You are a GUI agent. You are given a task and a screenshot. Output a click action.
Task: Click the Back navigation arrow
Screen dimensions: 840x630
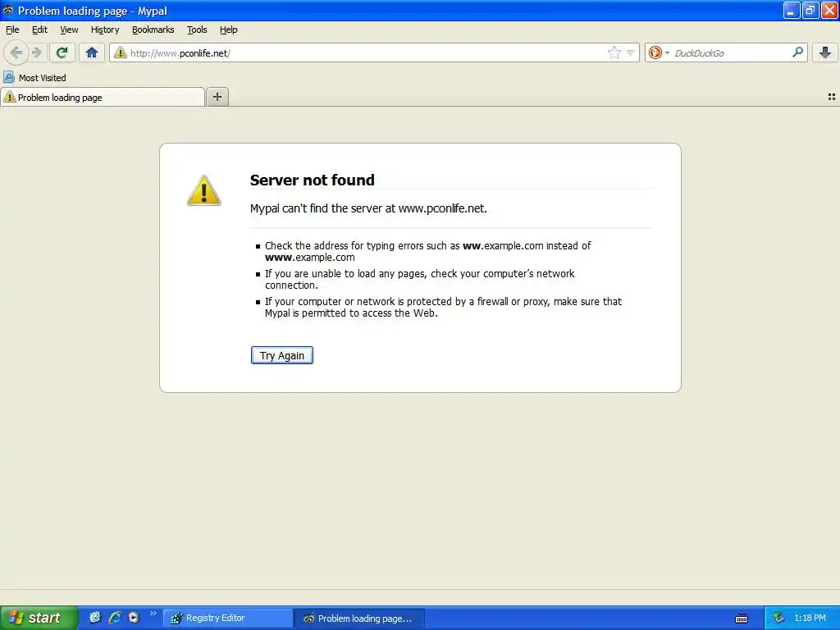coord(16,52)
